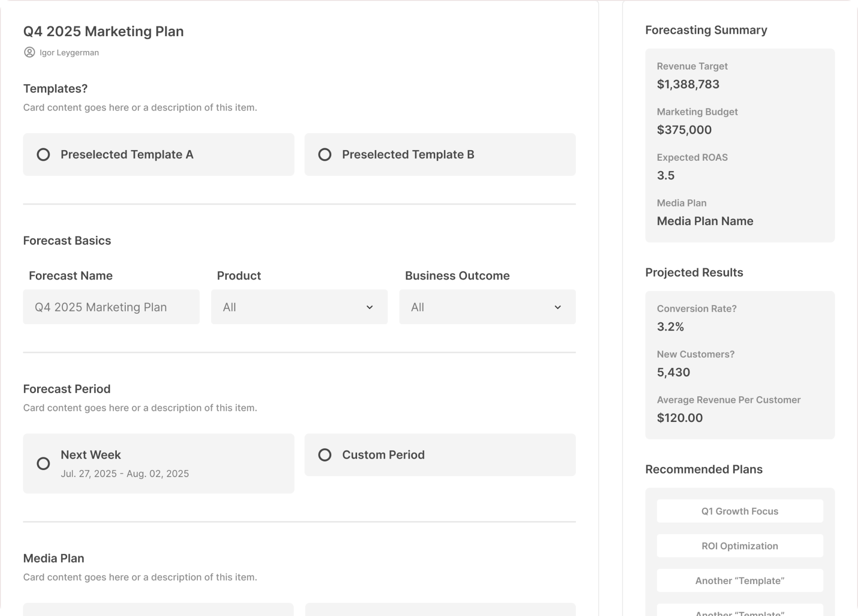Select the Next Week forecast period

[x=43, y=463]
